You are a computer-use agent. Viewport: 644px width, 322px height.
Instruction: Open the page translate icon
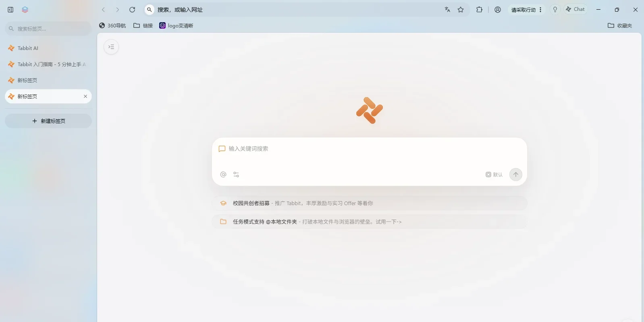pyautogui.click(x=447, y=10)
